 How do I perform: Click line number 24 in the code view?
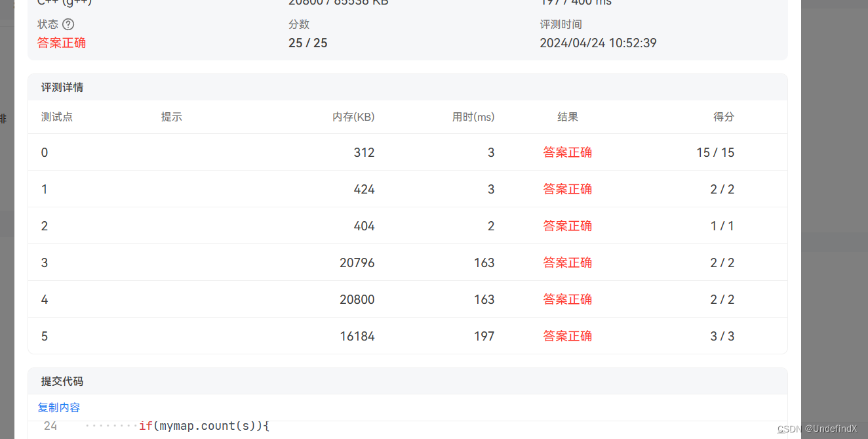pyautogui.click(x=50, y=426)
